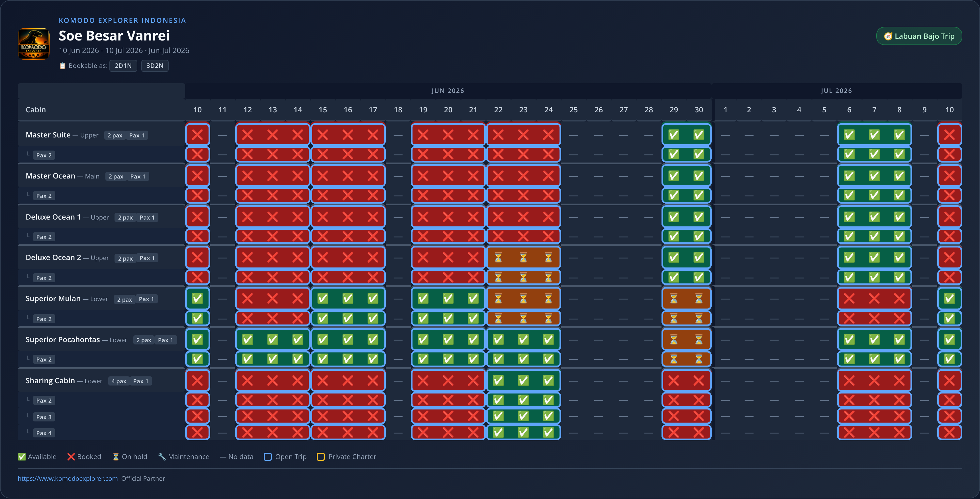This screenshot has width=980, height=499.
Task: Click the Komodo Explorer logo image
Action: (34, 43)
